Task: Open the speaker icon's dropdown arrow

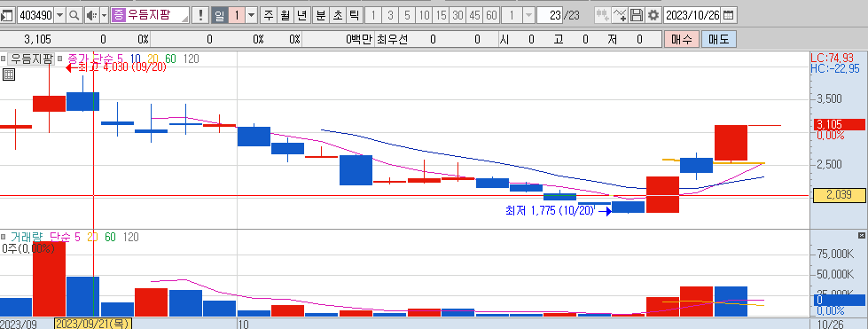Action: click(104, 15)
